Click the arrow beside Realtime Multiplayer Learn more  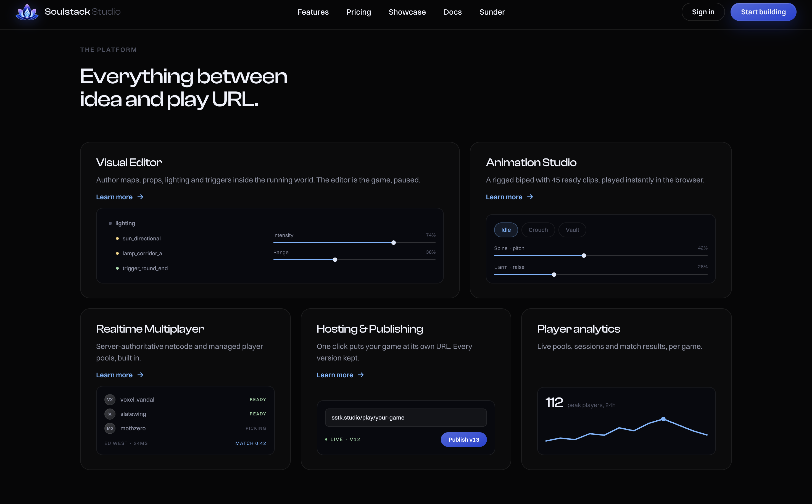140,375
